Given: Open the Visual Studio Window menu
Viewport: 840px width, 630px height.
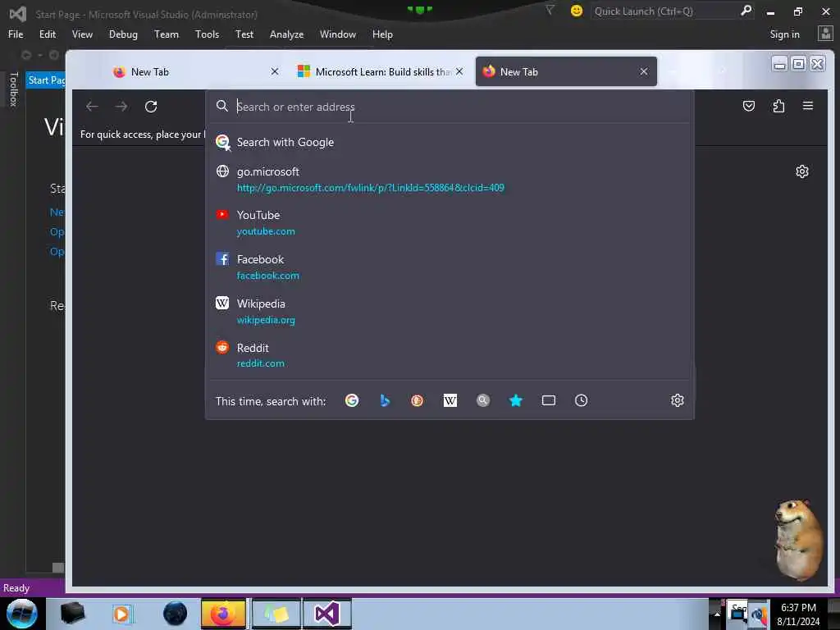Looking at the screenshot, I should click(337, 34).
